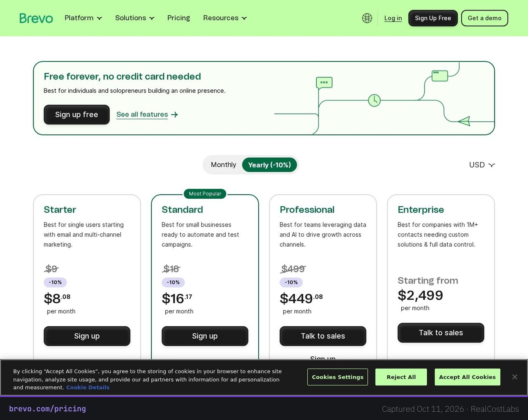Click Accept All Cookies

pyautogui.click(x=467, y=377)
